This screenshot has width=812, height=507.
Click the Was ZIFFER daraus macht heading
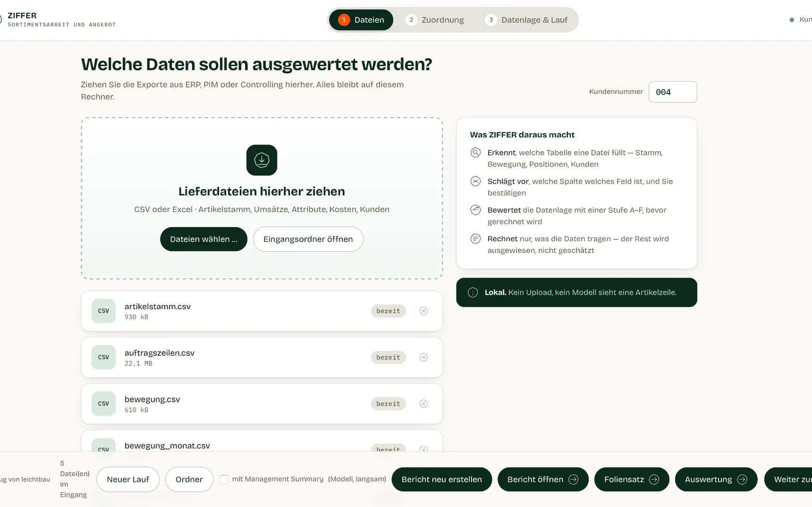click(522, 135)
